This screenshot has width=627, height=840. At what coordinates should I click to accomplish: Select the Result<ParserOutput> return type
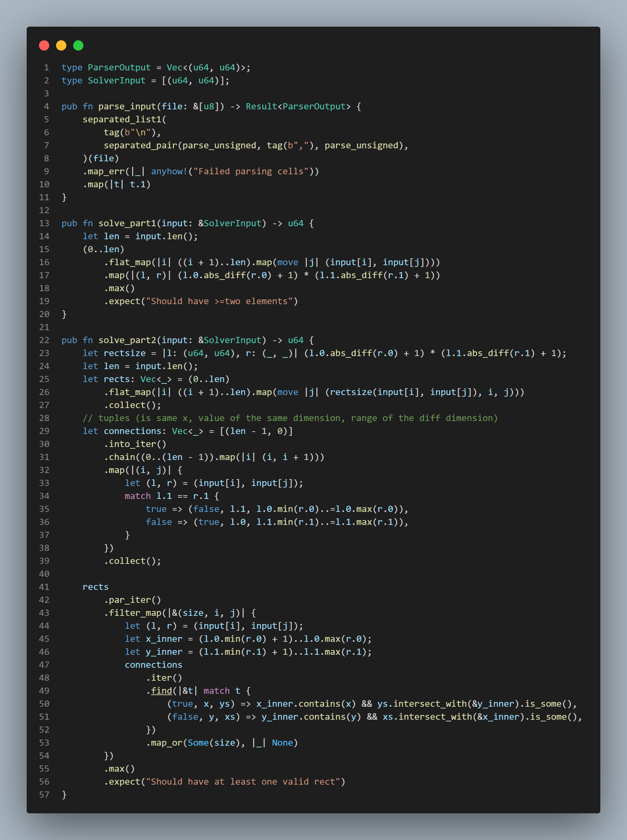click(298, 107)
